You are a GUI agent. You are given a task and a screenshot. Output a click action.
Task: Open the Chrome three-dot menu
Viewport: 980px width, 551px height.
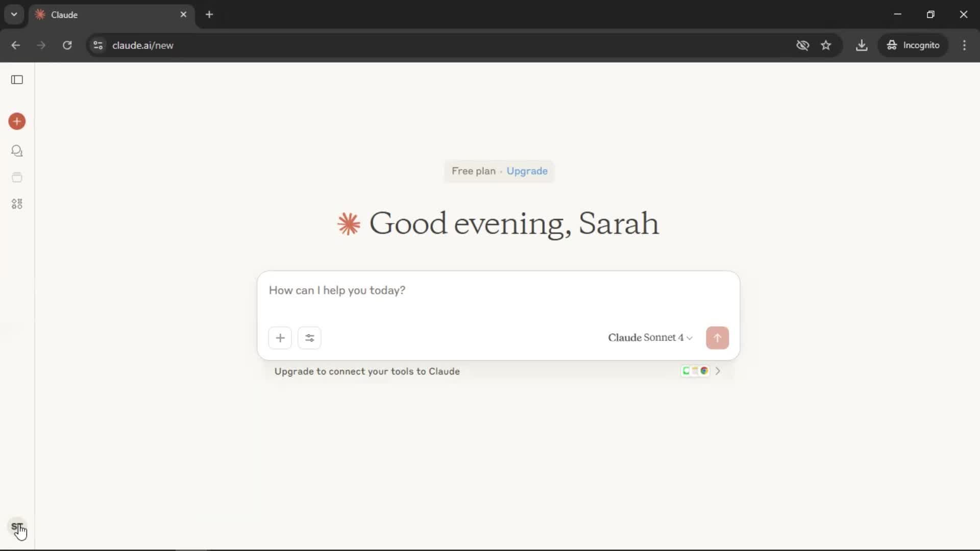(964, 45)
